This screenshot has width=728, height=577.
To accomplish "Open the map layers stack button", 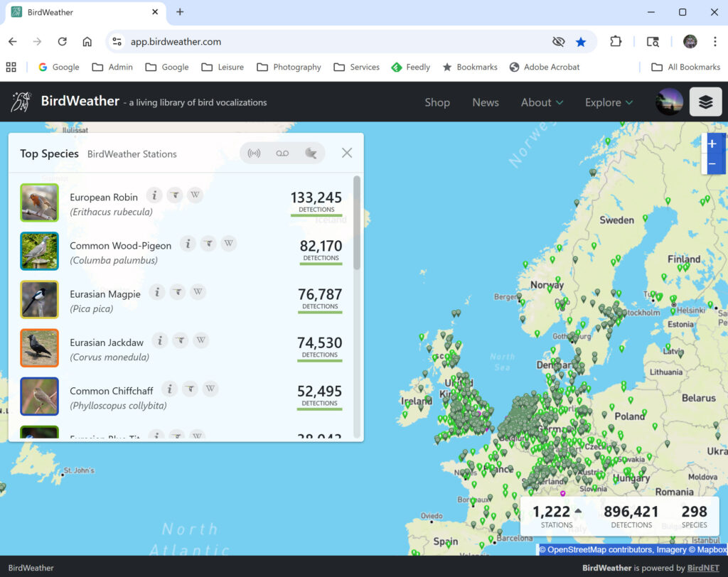I will pos(705,102).
